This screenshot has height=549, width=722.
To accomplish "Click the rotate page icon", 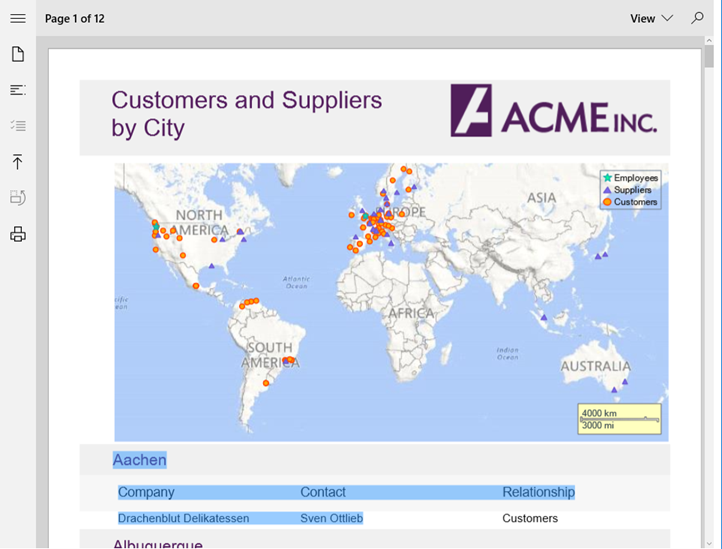I will point(18,198).
